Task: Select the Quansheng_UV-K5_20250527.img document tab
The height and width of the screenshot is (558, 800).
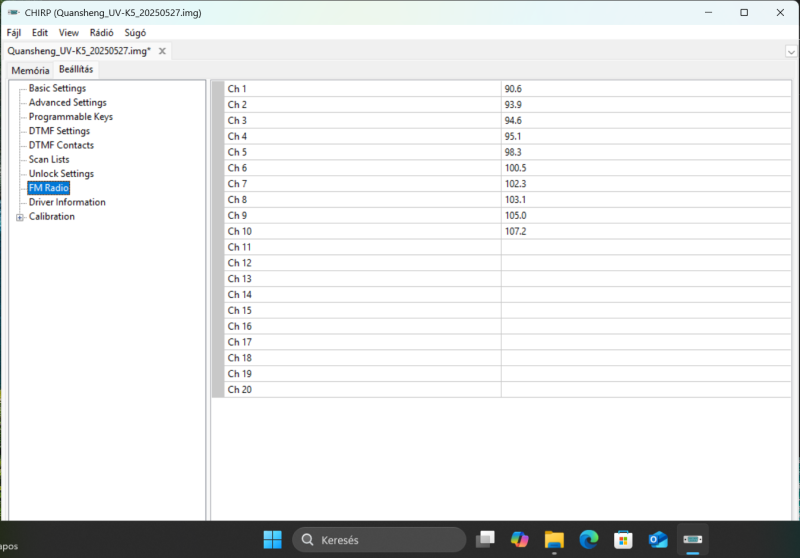Action: pos(79,51)
